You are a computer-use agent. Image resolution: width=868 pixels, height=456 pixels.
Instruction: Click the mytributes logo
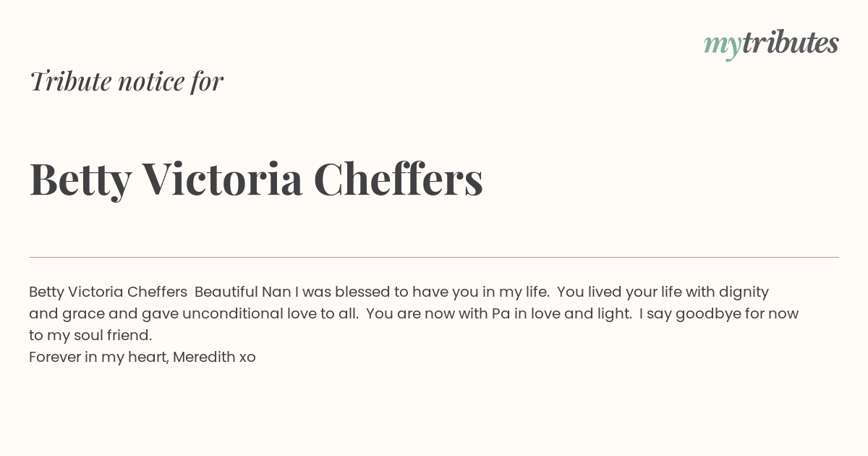click(x=771, y=43)
